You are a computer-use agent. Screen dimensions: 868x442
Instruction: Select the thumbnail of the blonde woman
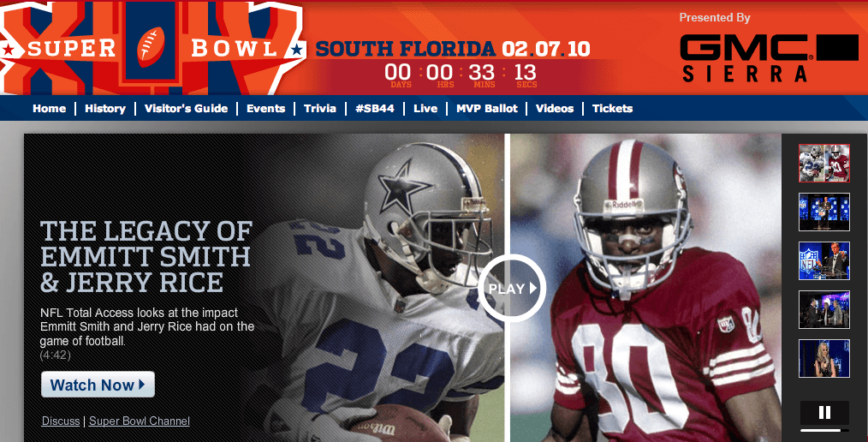[x=823, y=358]
